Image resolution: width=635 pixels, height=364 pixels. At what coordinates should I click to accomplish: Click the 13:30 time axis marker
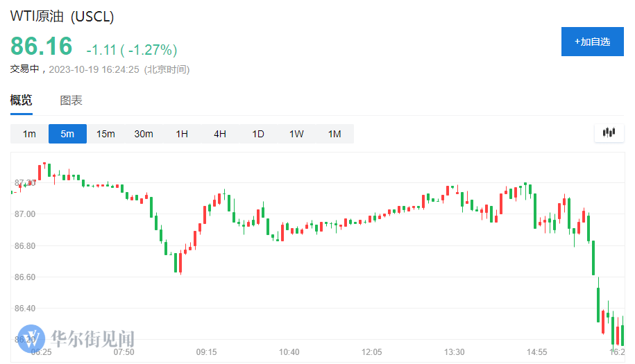coord(455,352)
